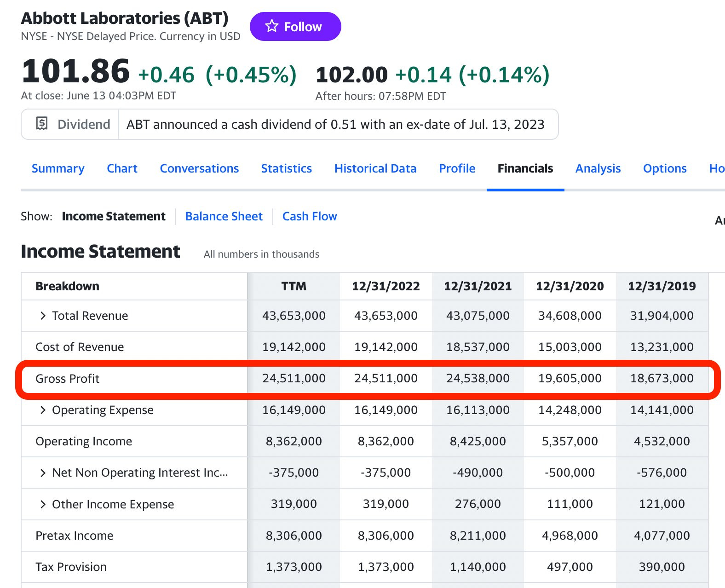Click the All numbers in thousands note

pos(261,254)
